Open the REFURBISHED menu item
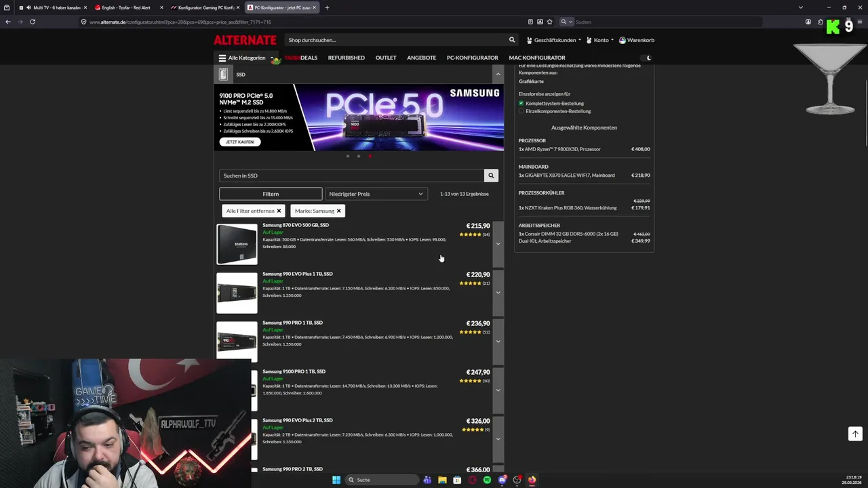The width and height of the screenshot is (868, 488). click(x=347, y=58)
